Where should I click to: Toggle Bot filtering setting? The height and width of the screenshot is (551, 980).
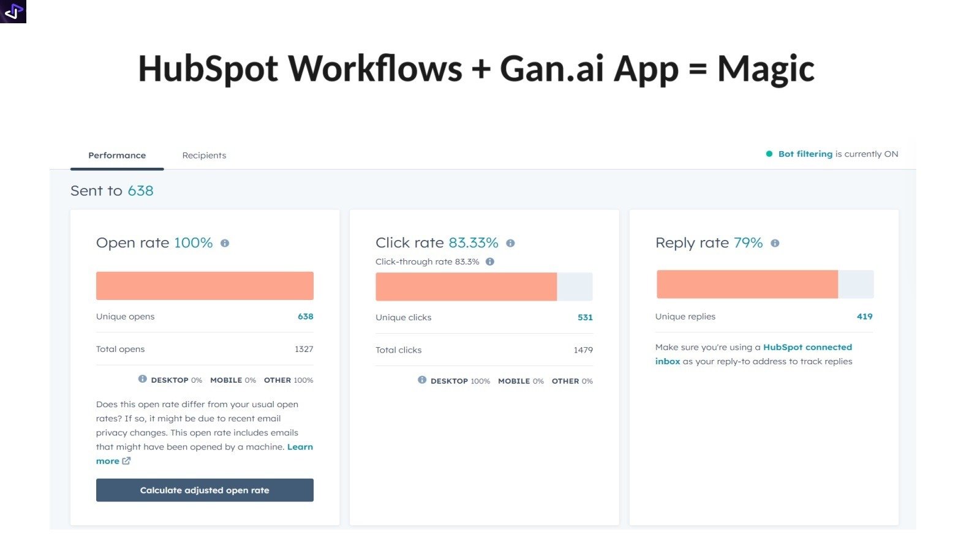click(x=804, y=154)
